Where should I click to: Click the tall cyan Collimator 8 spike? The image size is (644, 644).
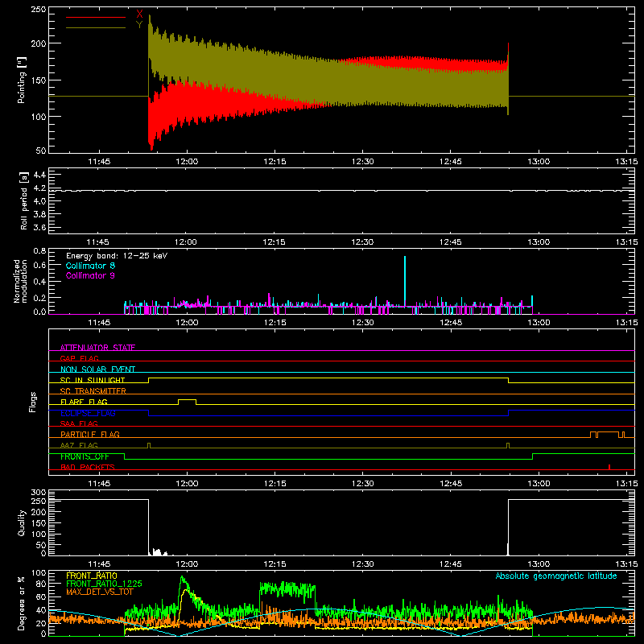coord(405,281)
